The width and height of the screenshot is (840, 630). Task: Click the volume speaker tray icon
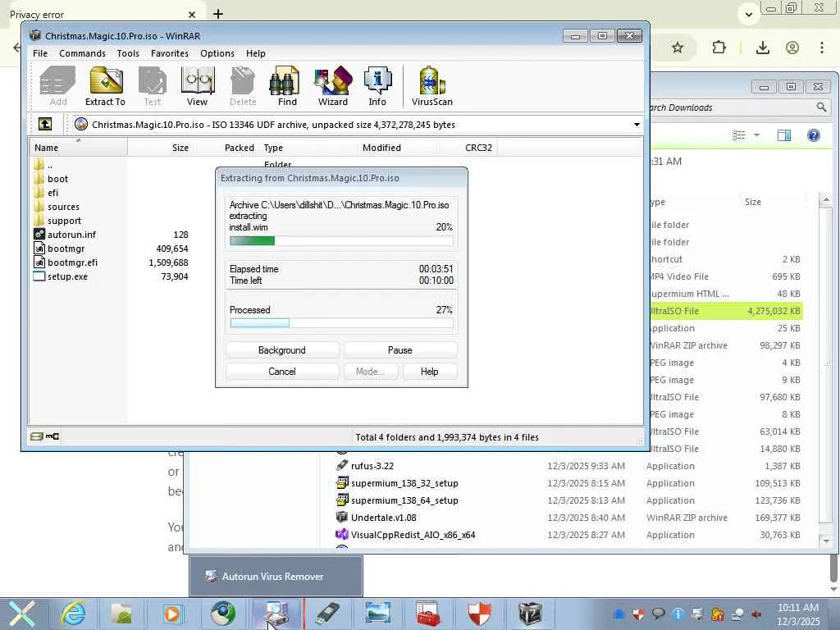pyautogui.click(x=756, y=614)
